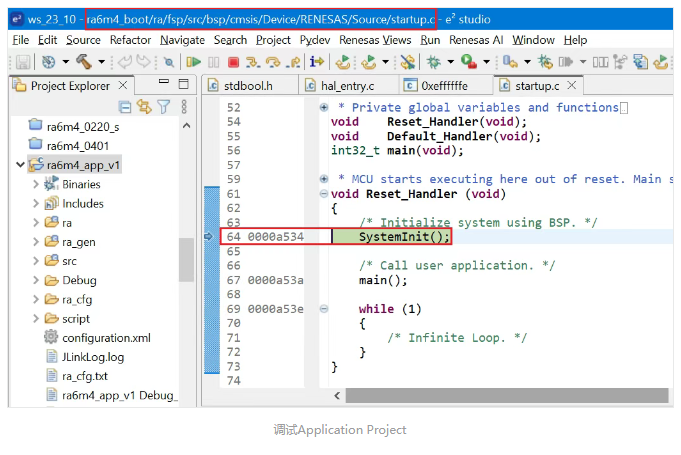
Task: Expand the Includes node
Action: click(36, 204)
